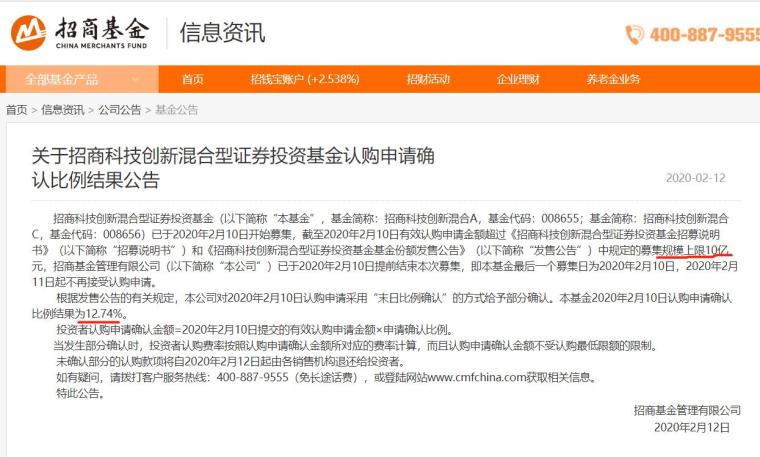Image resolution: width=760 pixels, height=457 pixels.
Task: Click the fund code 008655 in the paragraph
Action: 560,219
